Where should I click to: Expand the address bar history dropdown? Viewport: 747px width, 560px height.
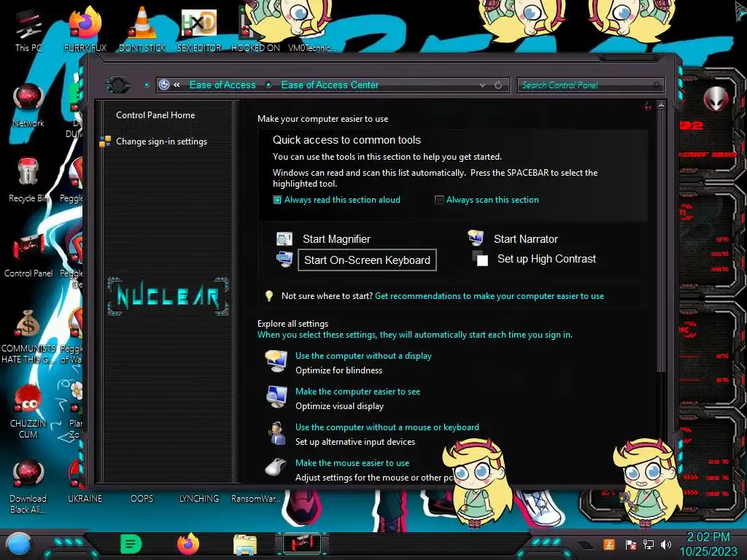click(x=483, y=85)
